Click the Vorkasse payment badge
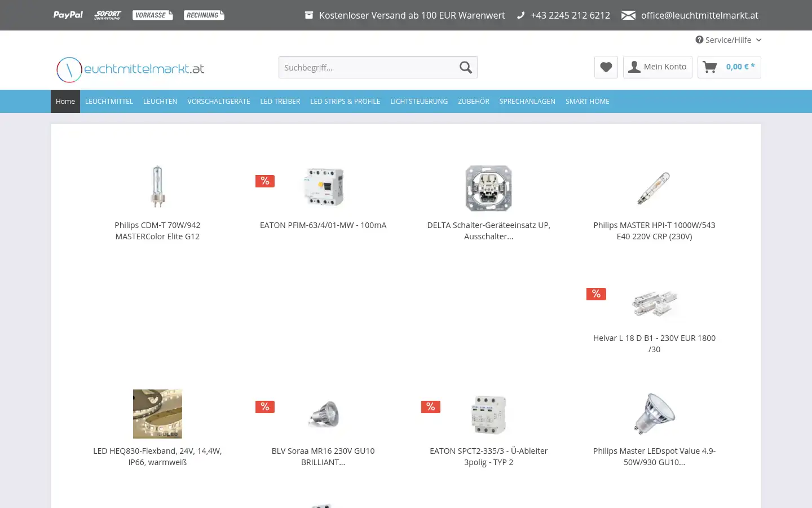Screen dimensions: 812x508 coord(153,15)
